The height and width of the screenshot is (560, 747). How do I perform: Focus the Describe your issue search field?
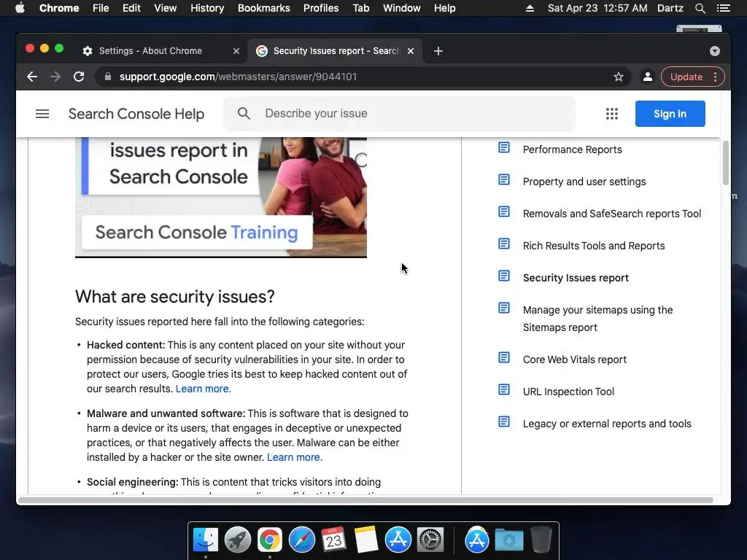click(x=399, y=113)
